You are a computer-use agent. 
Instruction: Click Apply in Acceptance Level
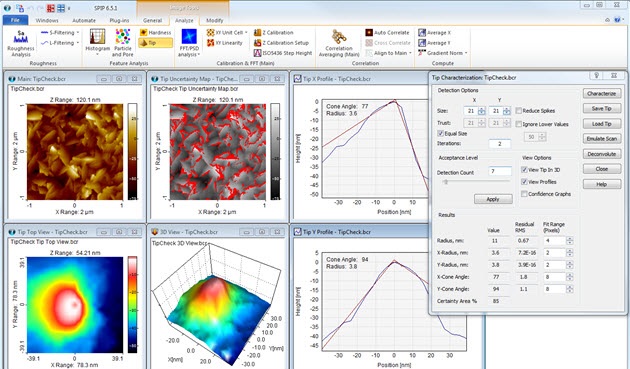point(493,199)
